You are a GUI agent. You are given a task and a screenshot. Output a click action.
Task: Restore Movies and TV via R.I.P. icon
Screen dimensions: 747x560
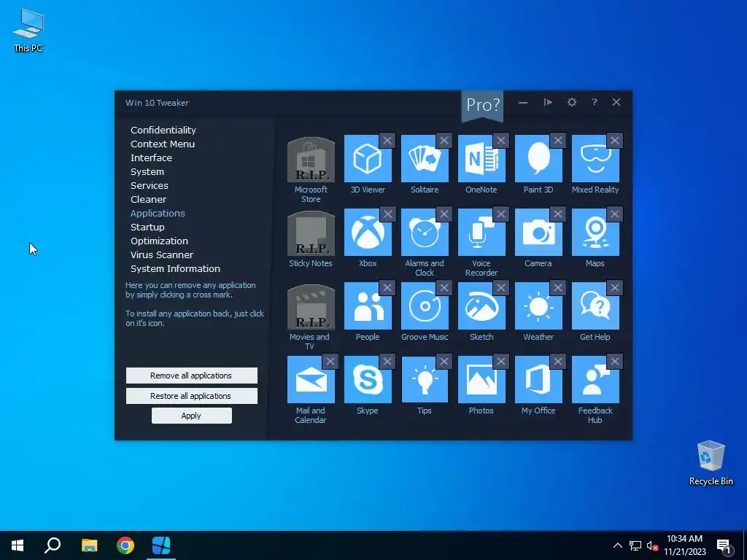click(311, 307)
